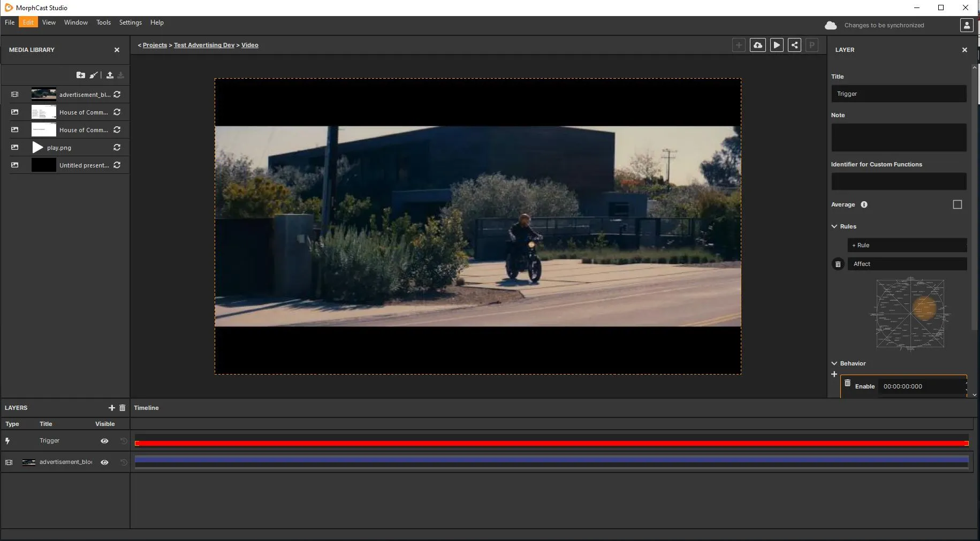Open the Tools menu
The image size is (980, 541).
pyautogui.click(x=103, y=22)
